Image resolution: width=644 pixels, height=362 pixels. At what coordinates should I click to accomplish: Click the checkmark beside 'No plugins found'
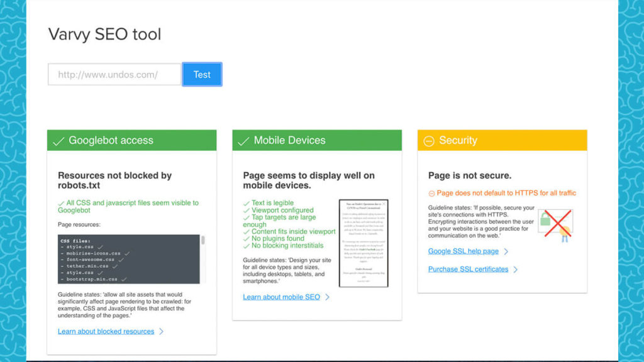pyautogui.click(x=247, y=239)
